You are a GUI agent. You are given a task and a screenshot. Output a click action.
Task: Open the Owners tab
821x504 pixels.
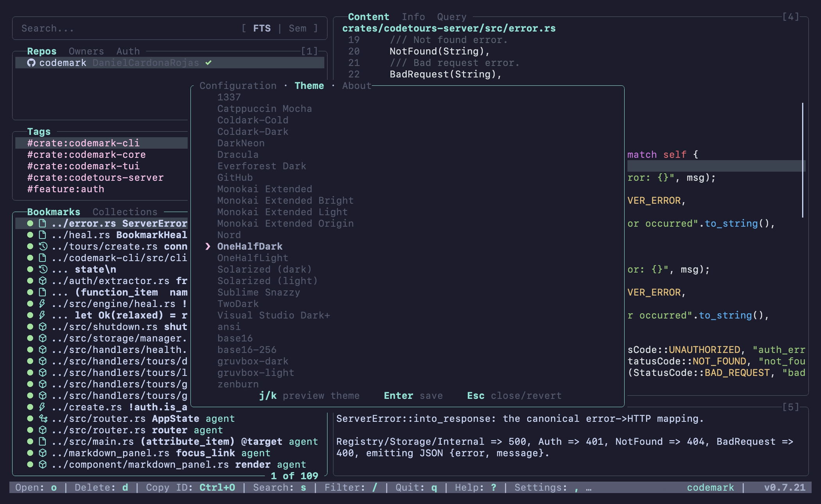86,51
